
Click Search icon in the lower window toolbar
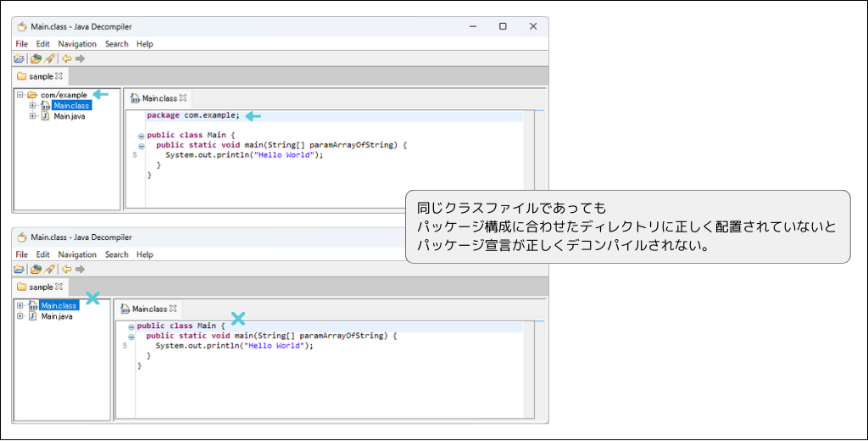(50, 270)
